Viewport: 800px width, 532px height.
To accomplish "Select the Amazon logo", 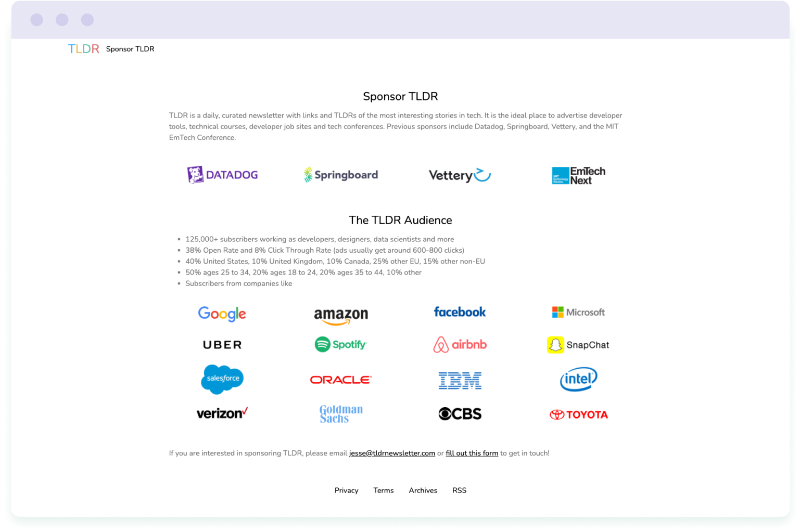I will click(341, 314).
